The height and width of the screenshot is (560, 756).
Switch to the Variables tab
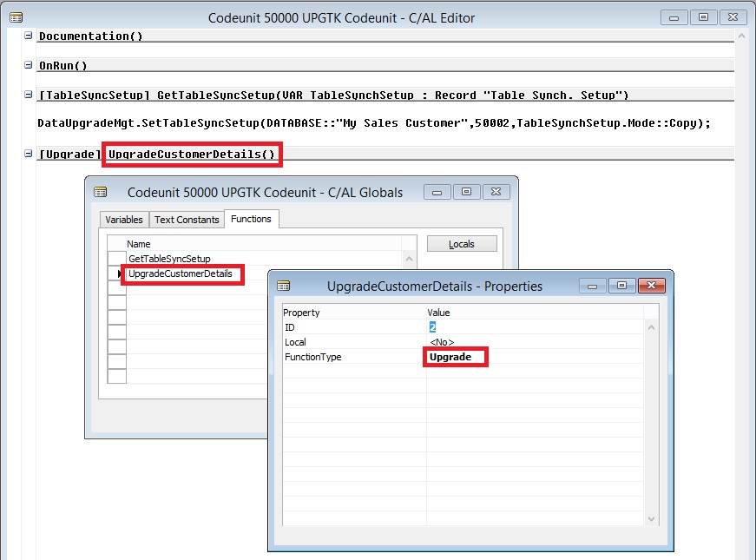coord(123,220)
